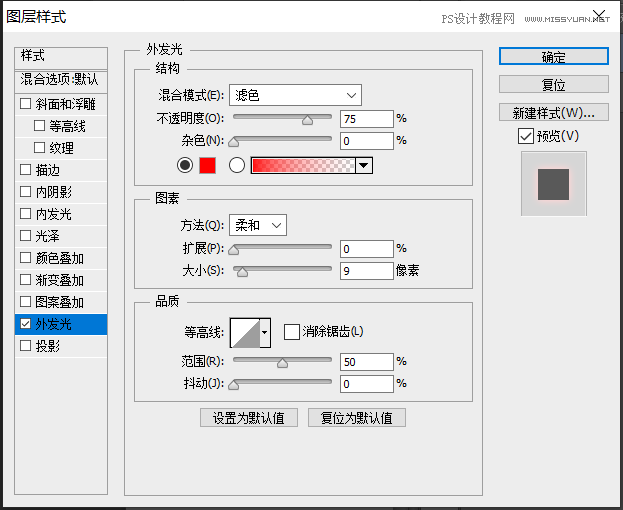Click the 扩展 spread slider handle

coord(234,250)
